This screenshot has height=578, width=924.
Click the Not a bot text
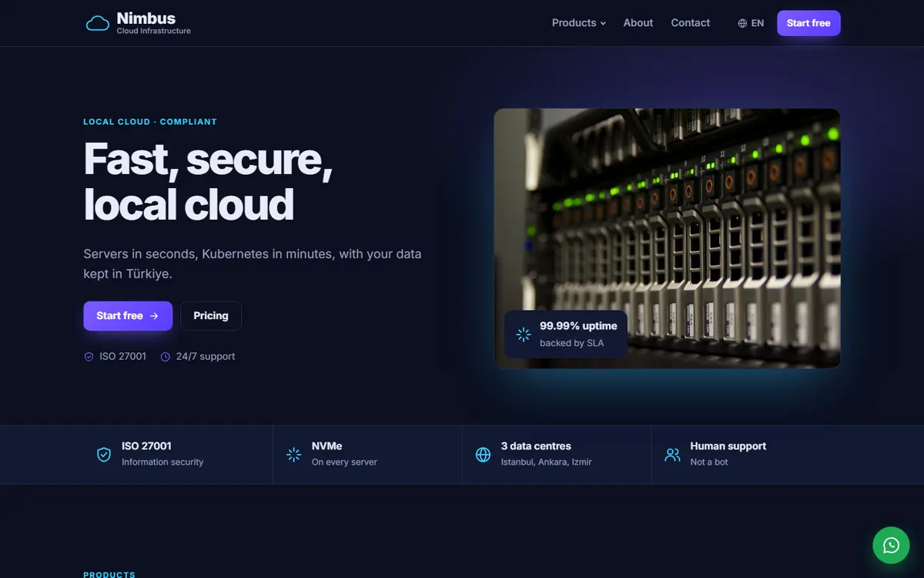709,462
